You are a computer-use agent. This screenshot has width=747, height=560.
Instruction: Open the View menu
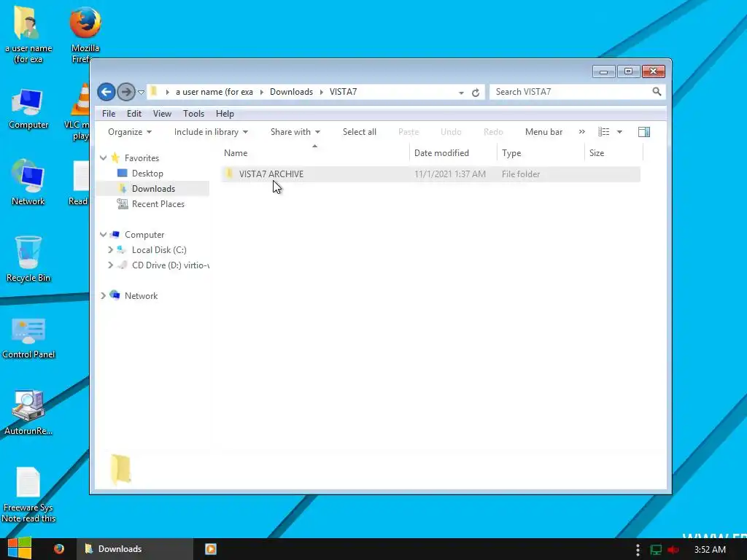[x=162, y=114]
